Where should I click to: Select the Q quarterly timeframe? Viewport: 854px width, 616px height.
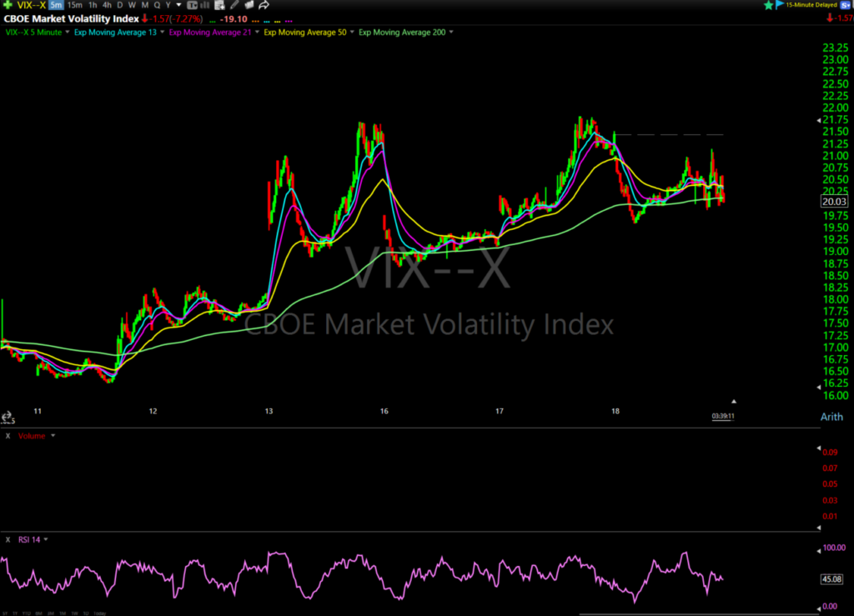click(x=157, y=5)
